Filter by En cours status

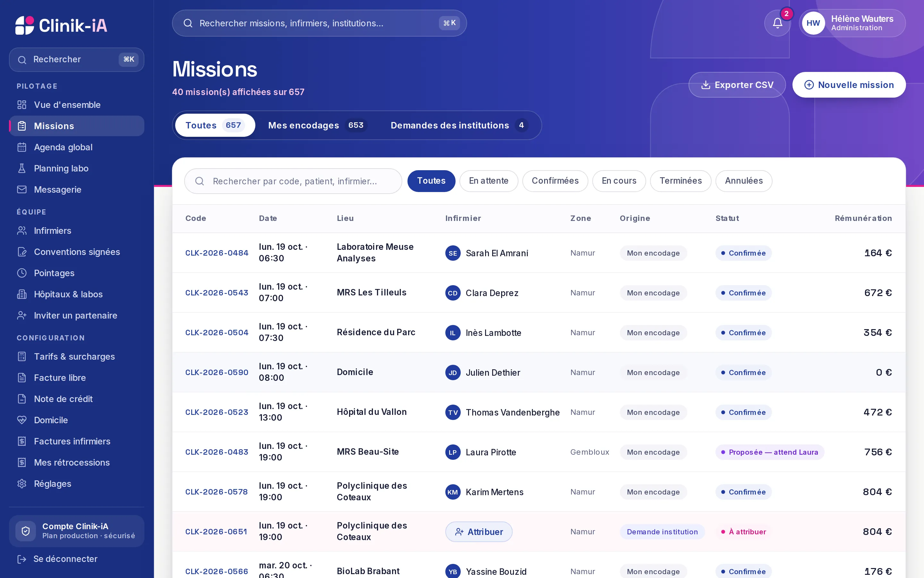point(619,181)
